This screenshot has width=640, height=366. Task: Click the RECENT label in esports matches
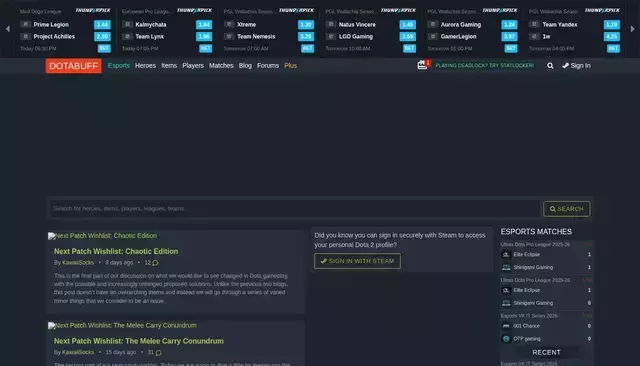coord(546,353)
